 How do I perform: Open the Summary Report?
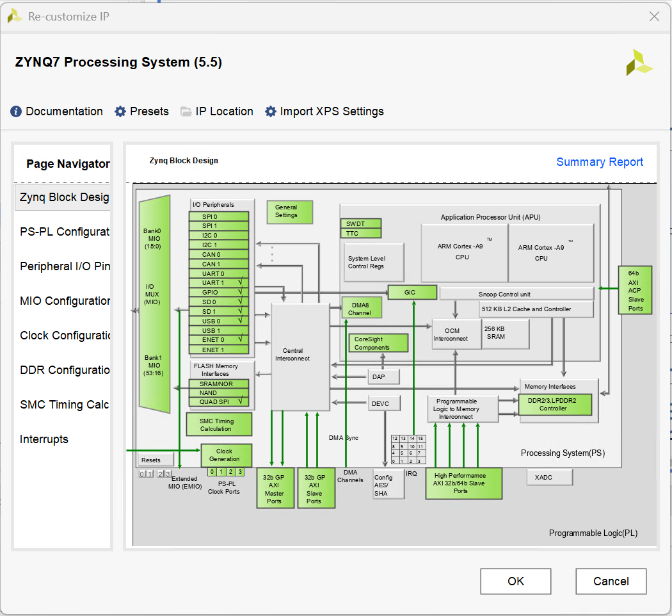(600, 162)
